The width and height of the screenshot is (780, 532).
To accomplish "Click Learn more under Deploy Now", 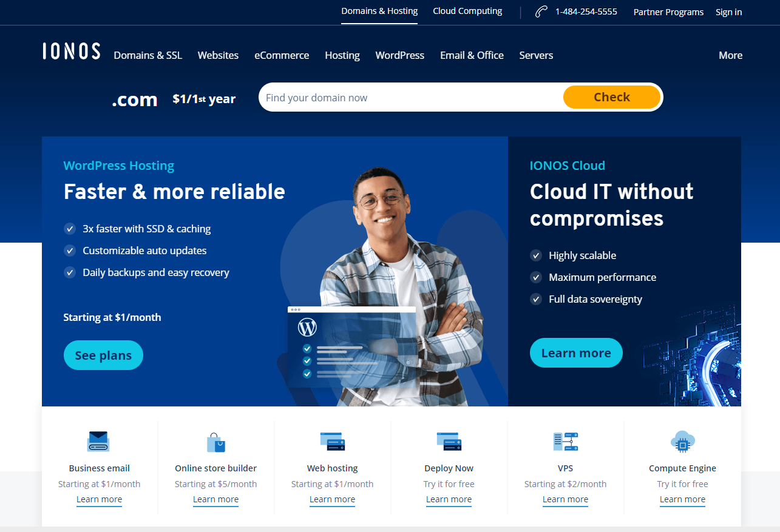I will coord(449,499).
